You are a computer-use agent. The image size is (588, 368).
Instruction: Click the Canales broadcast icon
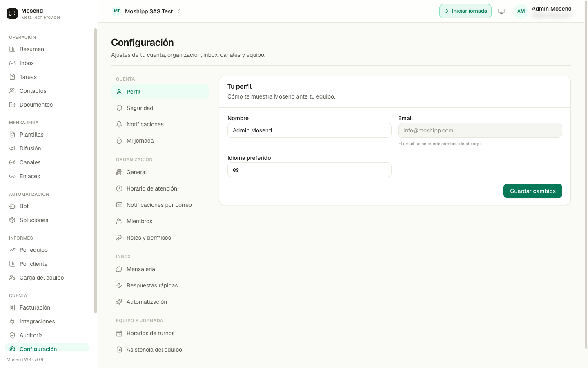coord(12,162)
